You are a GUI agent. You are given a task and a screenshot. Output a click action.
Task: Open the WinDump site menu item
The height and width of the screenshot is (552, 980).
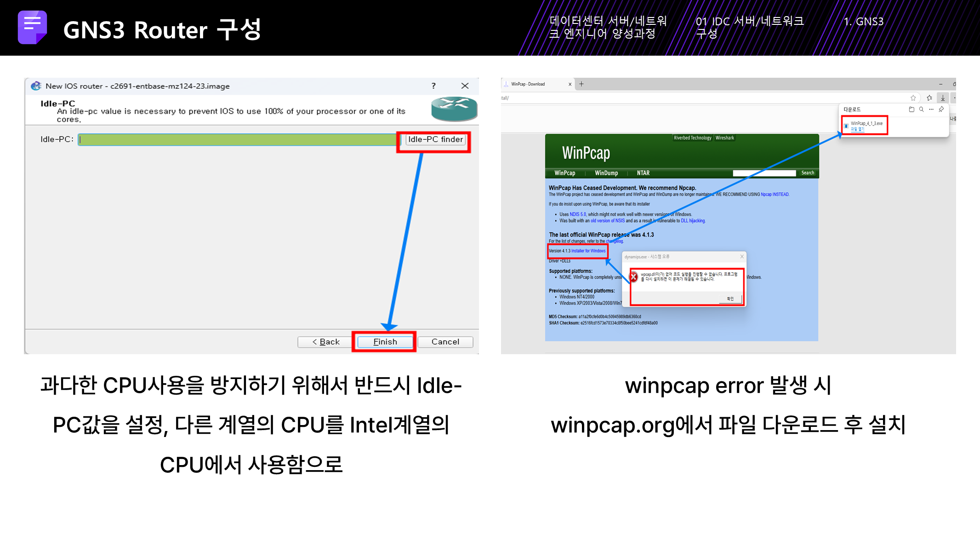tap(606, 173)
